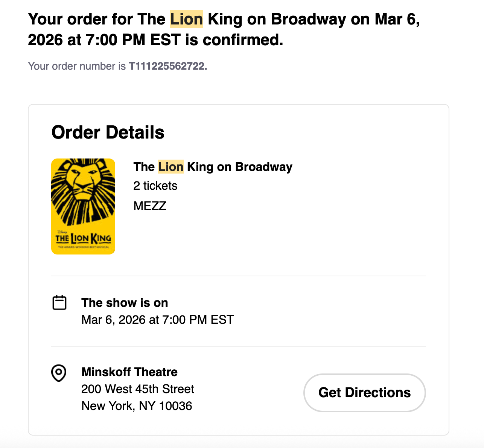Select the order number T111225562722
This screenshot has height=448, width=484.
pyautogui.click(x=167, y=66)
